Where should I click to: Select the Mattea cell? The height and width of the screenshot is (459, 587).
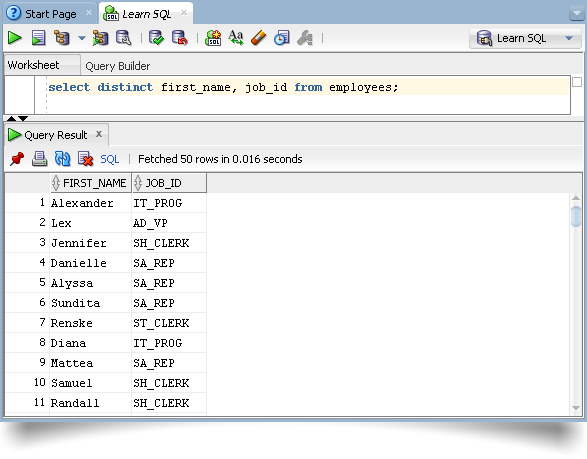tap(90, 363)
